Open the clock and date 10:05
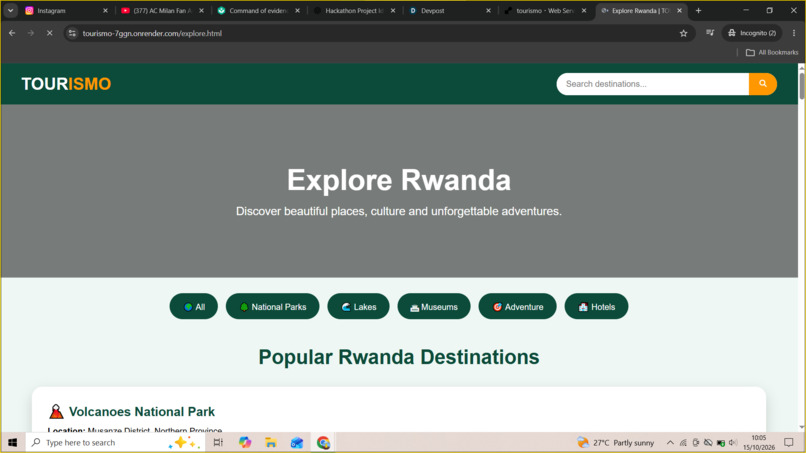The image size is (806, 453). click(x=759, y=442)
